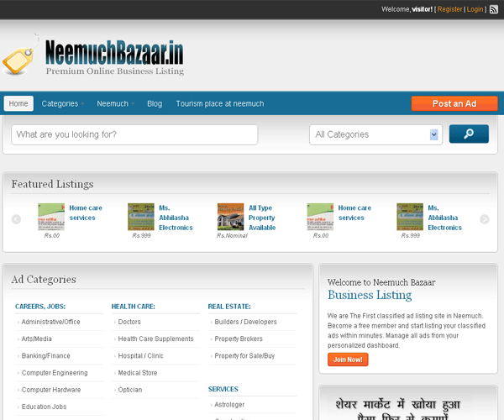Image resolution: width=504 pixels, height=420 pixels.
Task: Focus the 'What are you looking for?' field
Action: click(x=134, y=134)
